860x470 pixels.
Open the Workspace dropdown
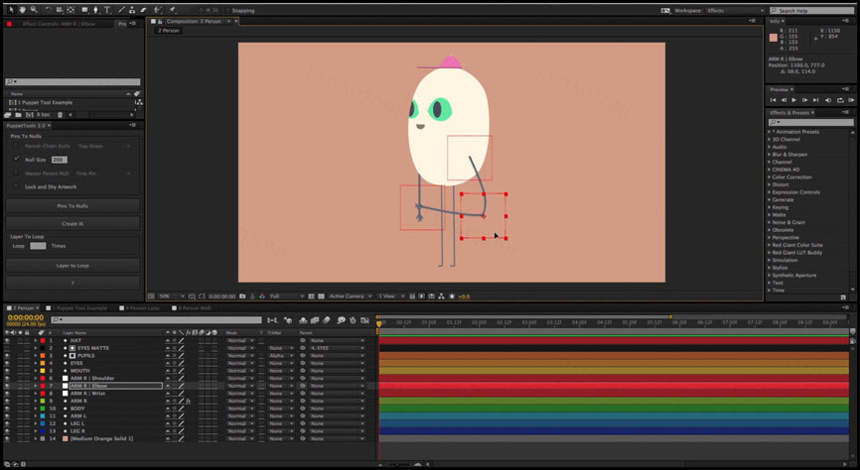pyautogui.click(x=735, y=10)
